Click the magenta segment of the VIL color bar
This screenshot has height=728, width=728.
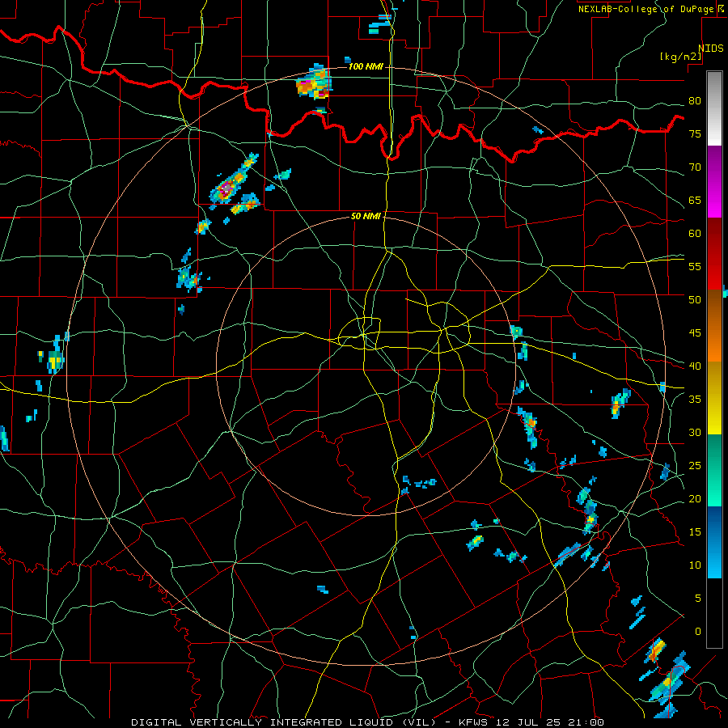click(714, 182)
